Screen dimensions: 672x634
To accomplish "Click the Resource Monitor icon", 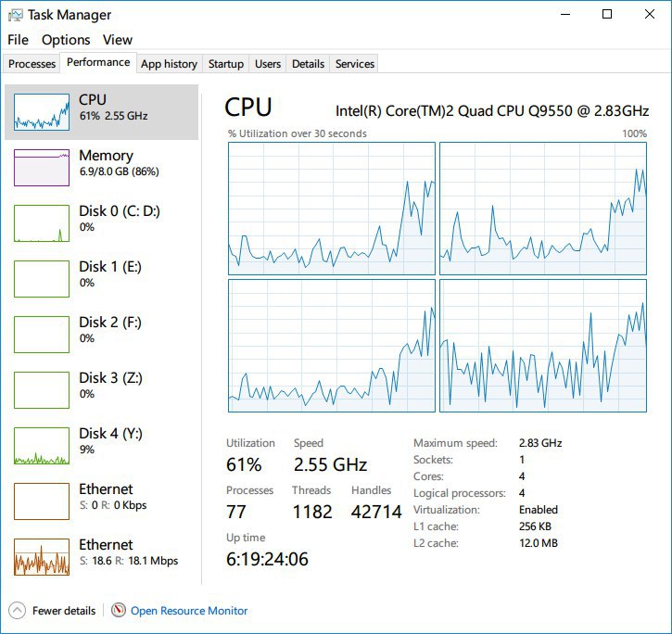I will (119, 611).
